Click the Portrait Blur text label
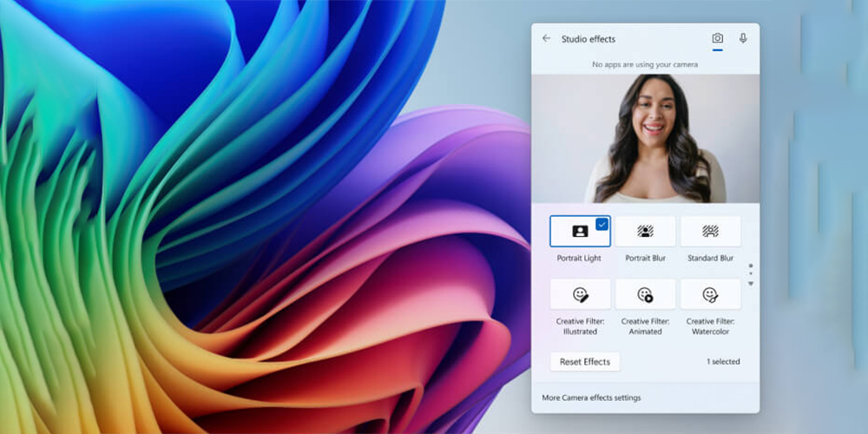The image size is (868, 434). tap(645, 259)
